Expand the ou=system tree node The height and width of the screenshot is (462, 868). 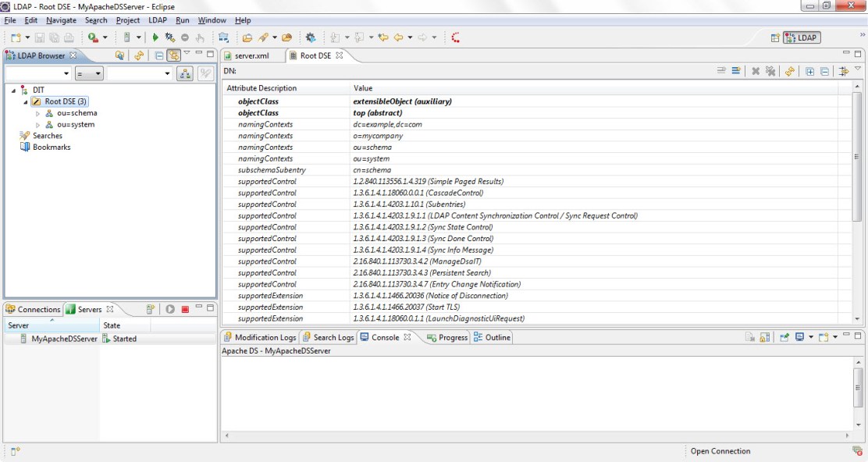[38, 125]
